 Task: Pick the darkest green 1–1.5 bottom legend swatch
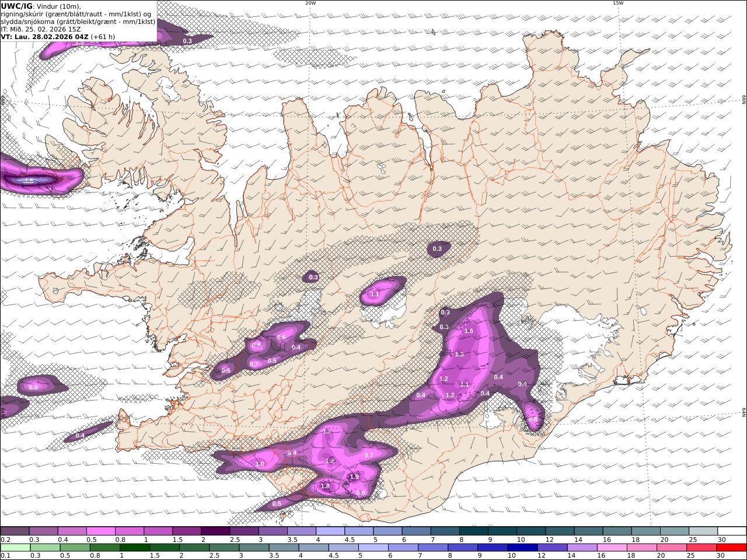coord(135,548)
